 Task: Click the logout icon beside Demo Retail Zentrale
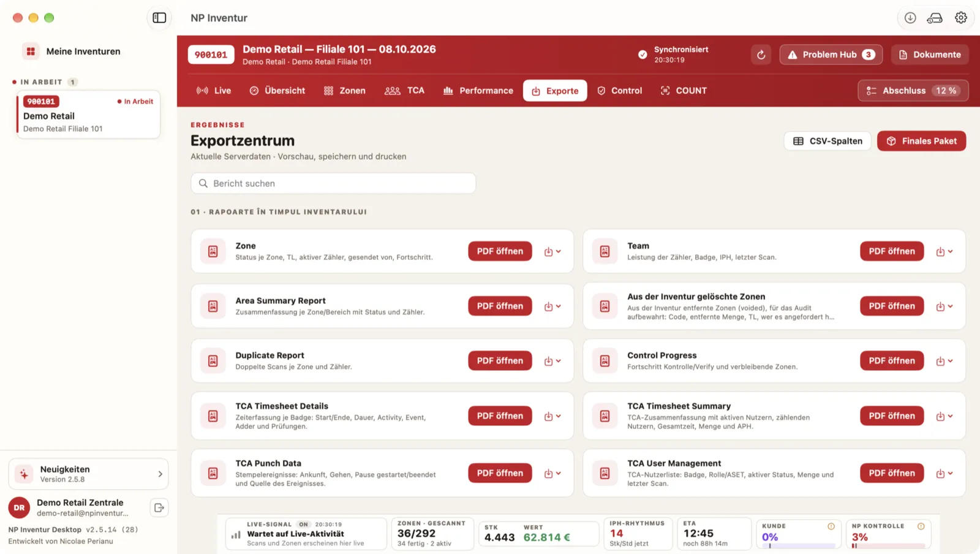click(159, 507)
